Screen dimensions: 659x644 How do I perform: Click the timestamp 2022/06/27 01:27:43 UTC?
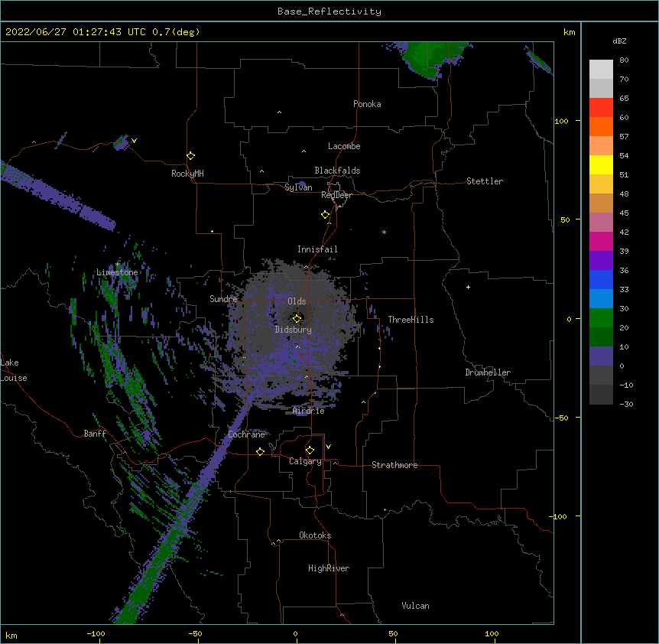(76, 32)
